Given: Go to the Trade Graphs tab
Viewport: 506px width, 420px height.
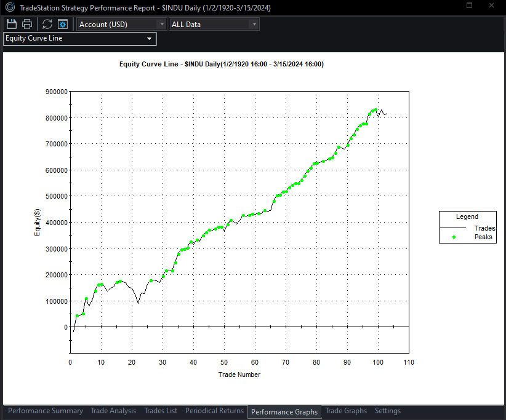Looking at the screenshot, I should (x=346, y=411).
